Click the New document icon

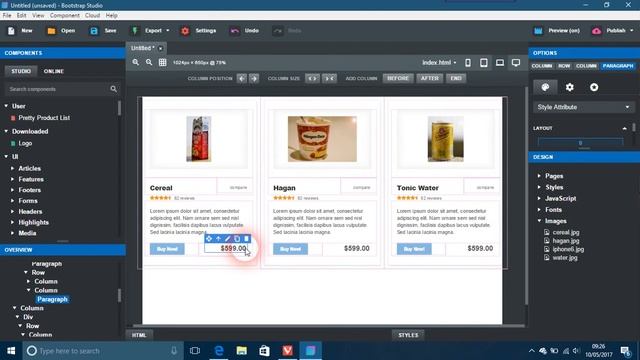[11, 31]
